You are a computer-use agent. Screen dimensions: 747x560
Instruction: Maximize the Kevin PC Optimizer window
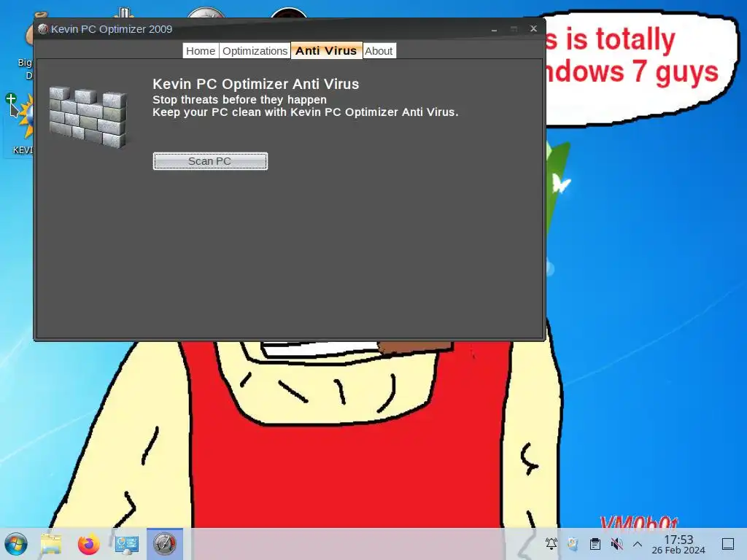(x=514, y=29)
